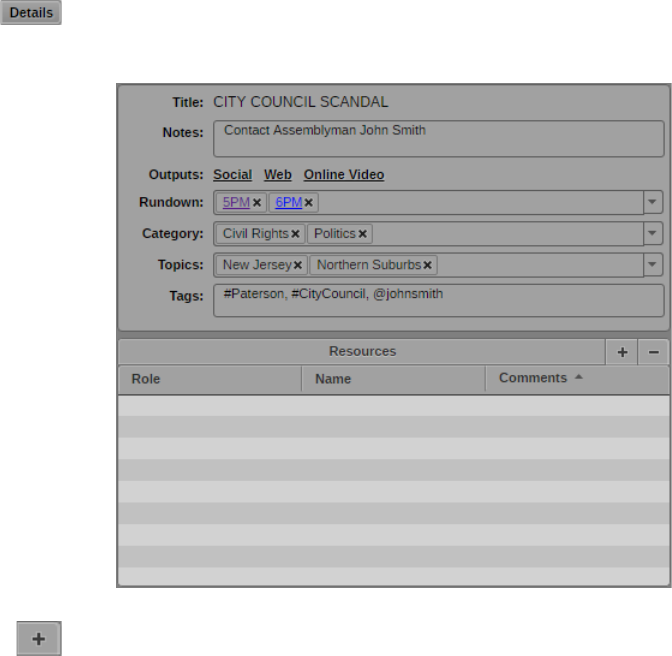
Task: Click inside the Tags text field
Action: point(439,301)
